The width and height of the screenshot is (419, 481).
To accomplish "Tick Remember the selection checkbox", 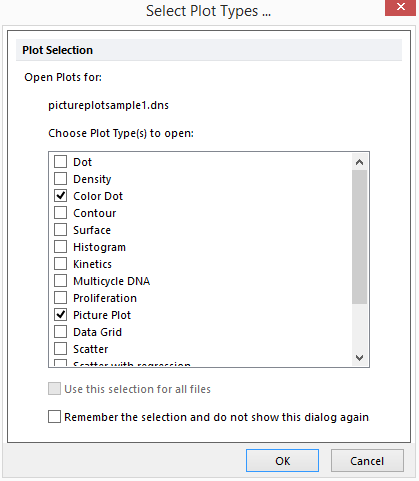I will tap(54, 417).
